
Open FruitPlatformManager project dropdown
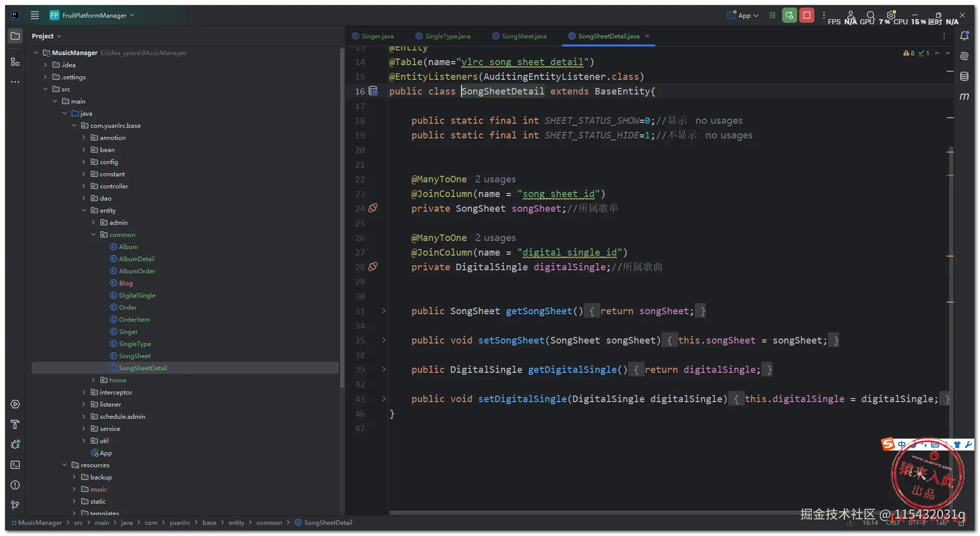92,15
